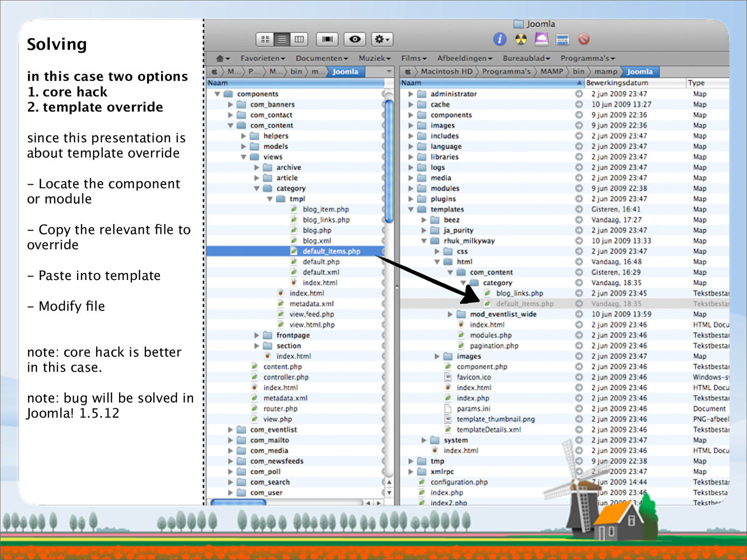Select default_items.php in right pane category folder
The width and height of the screenshot is (747, 560).
525,304
